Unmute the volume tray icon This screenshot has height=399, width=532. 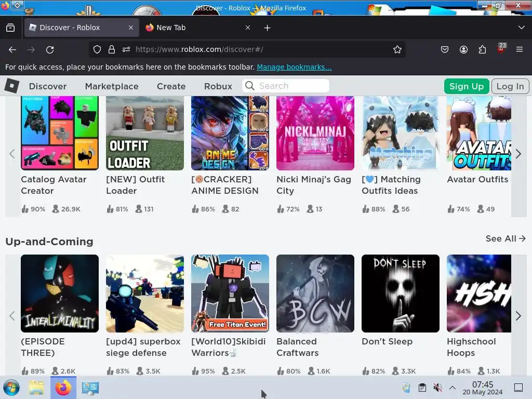pyautogui.click(x=437, y=388)
